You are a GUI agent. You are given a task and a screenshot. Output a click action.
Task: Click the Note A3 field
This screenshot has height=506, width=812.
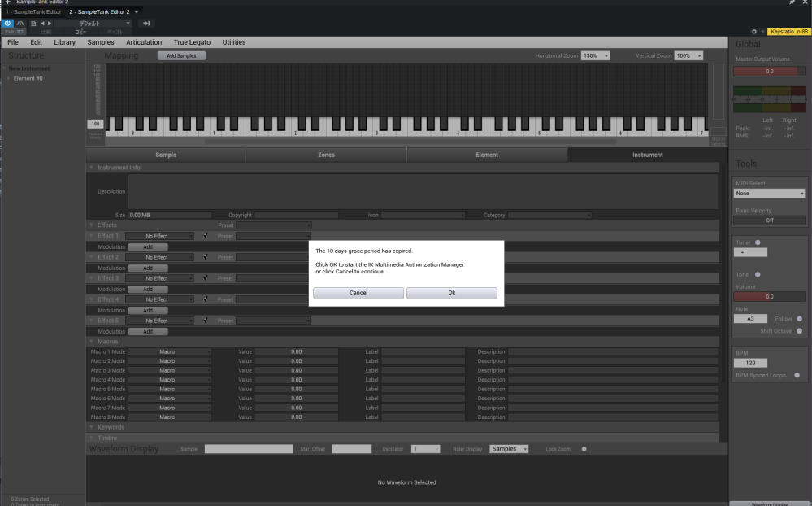tap(750, 319)
